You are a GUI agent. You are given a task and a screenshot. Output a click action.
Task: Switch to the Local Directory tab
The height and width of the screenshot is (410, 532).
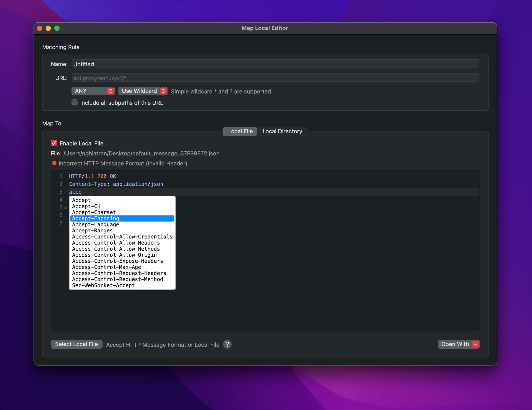pos(282,131)
